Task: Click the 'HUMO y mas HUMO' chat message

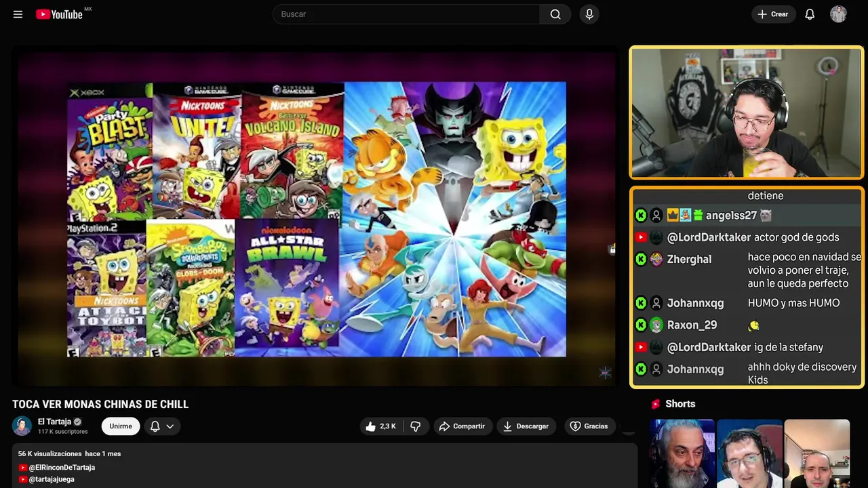Action: (x=793, y=303)
